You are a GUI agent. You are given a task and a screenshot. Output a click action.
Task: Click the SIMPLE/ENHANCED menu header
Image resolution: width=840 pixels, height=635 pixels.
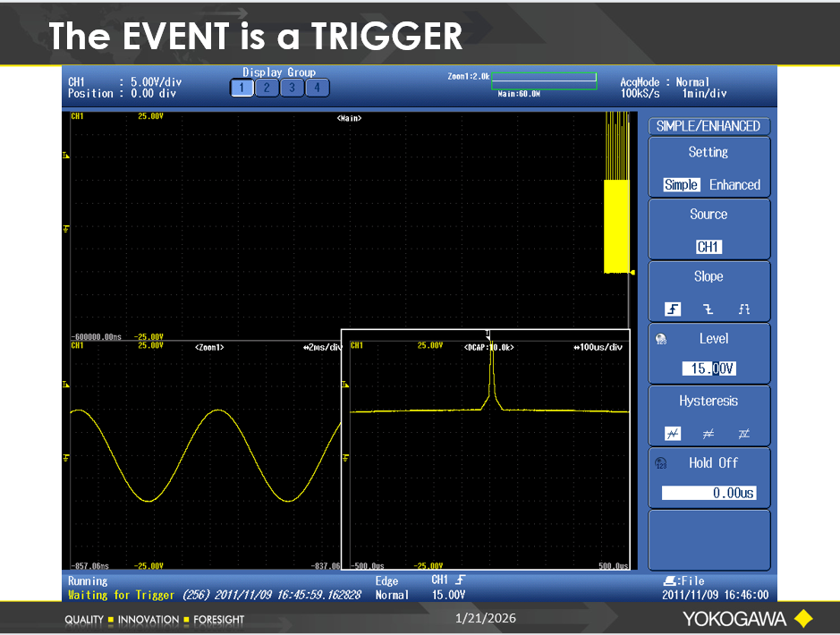pos(708,126)
